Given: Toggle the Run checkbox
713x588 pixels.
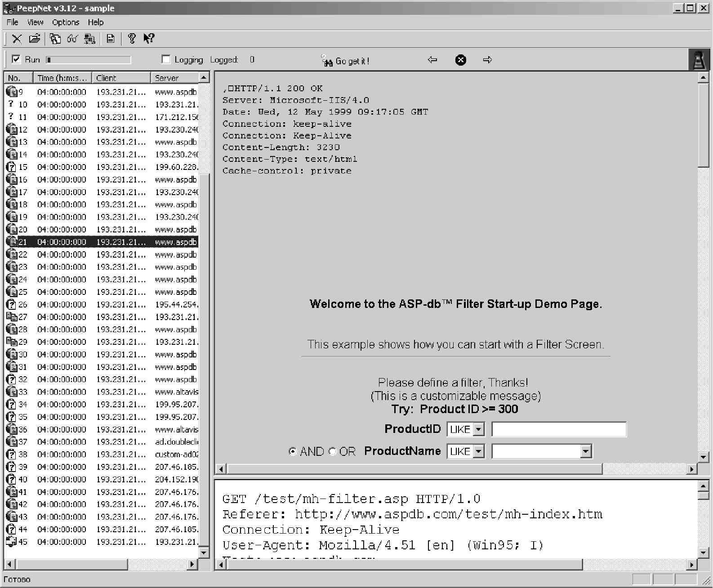Looking at the screenshot, I should pyautogui.click(x=16, y=59).
